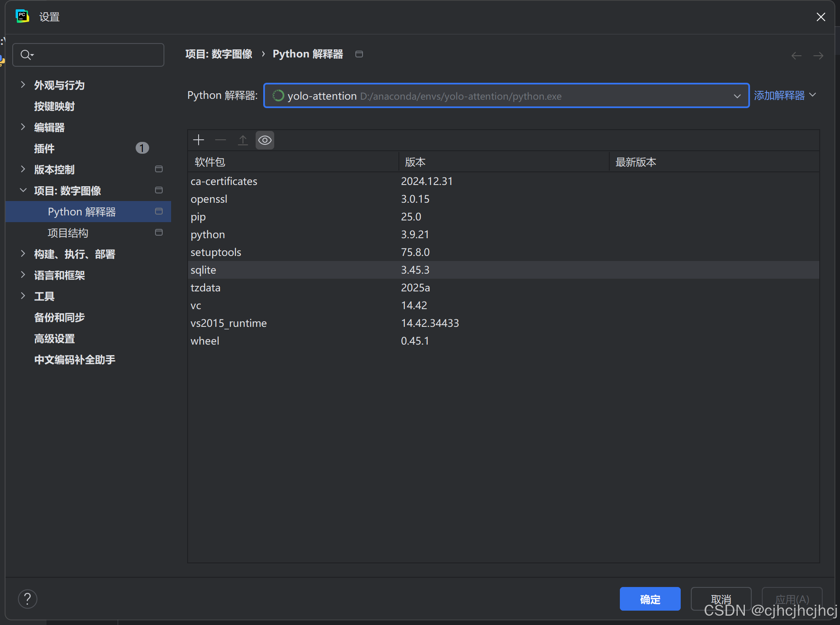
Task: Expand the 版本控制 section
Action: 23,169
